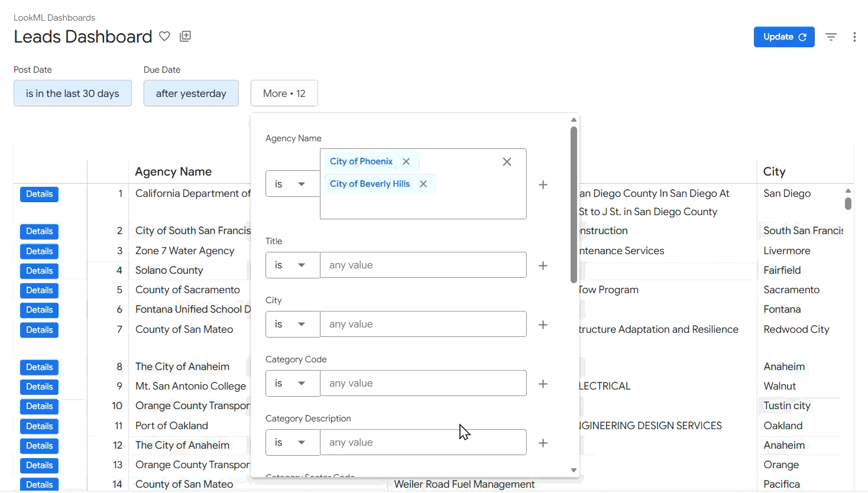Open the three-dot dashboard actions menu

[854, 37]
